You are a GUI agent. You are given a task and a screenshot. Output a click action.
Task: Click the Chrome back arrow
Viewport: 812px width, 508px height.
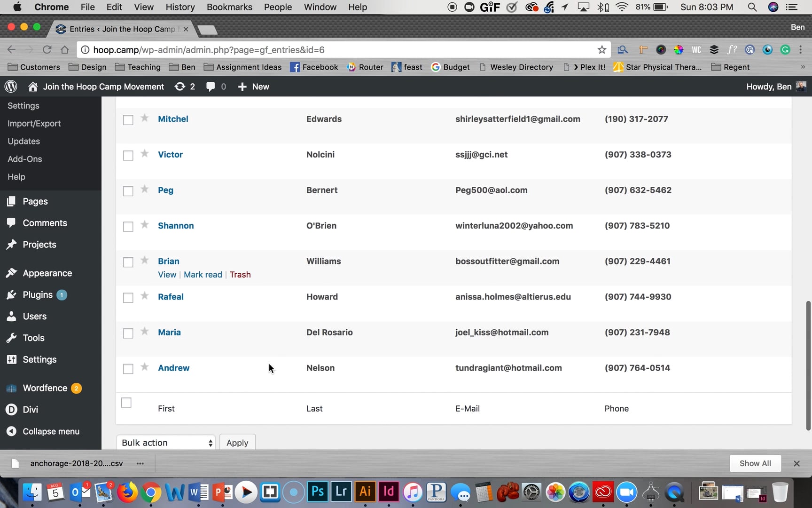(12, 50)
